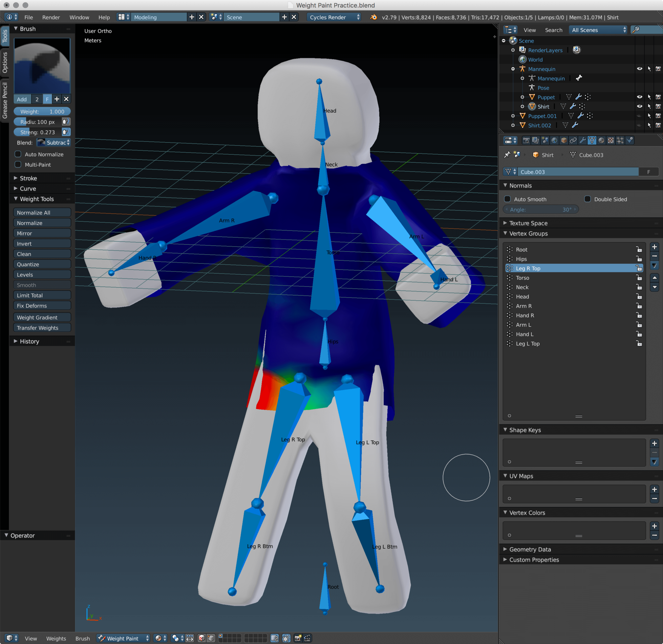Open the Particles properties tab
The width and height of the screenshot is (663, 644).
click(620, 140)
